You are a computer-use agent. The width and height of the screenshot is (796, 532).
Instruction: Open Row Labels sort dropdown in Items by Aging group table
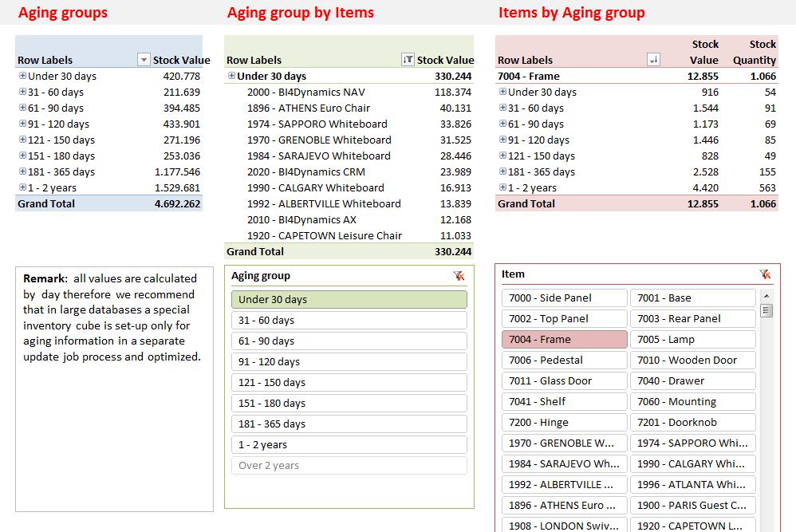point(653,60)
